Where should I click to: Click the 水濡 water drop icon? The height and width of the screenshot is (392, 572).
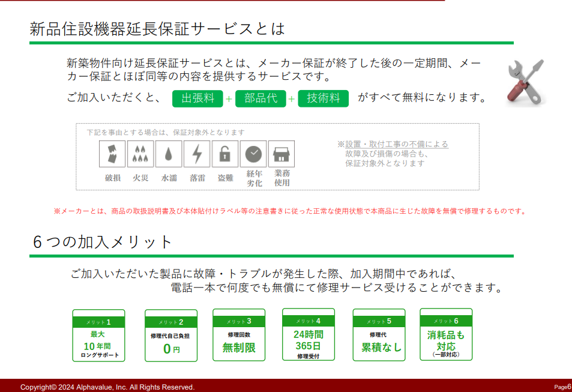[x=169, y=154]
